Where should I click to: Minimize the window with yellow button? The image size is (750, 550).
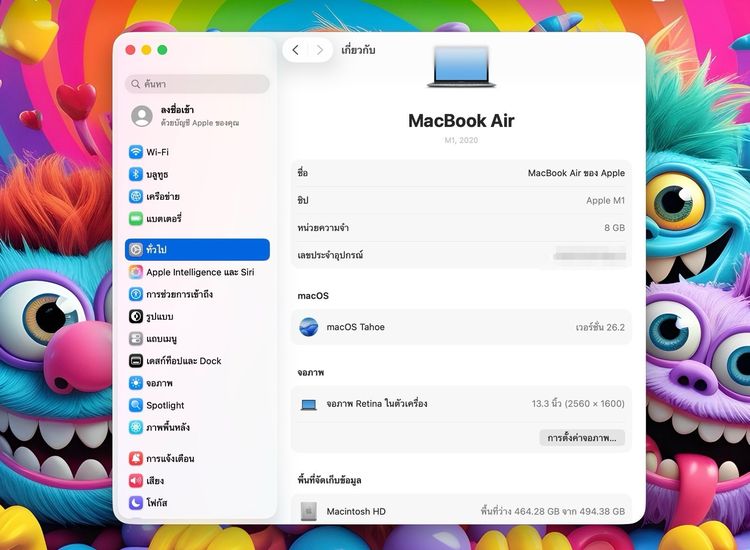[x=146, y=50]
